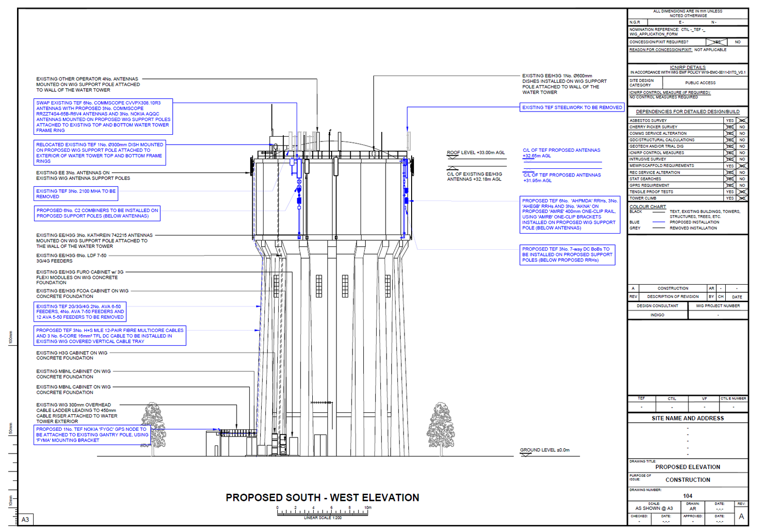Click the Existing TEF 3No. 2100 MHA callout box

[x=76, y=194]
